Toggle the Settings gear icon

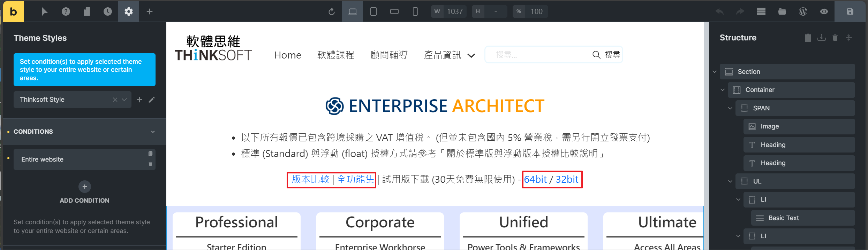click(129, 11)
